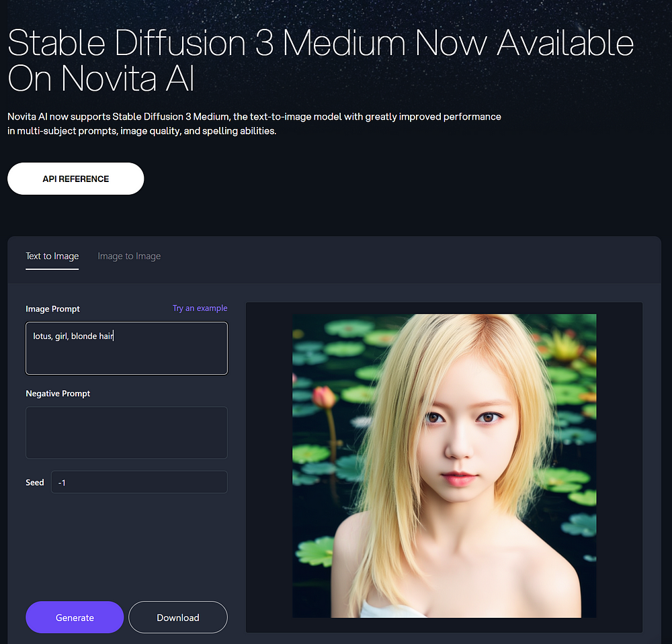This screenshot has width=672, height=644.
Task: Select the generated lotus girl image
Action: point(444,466)
